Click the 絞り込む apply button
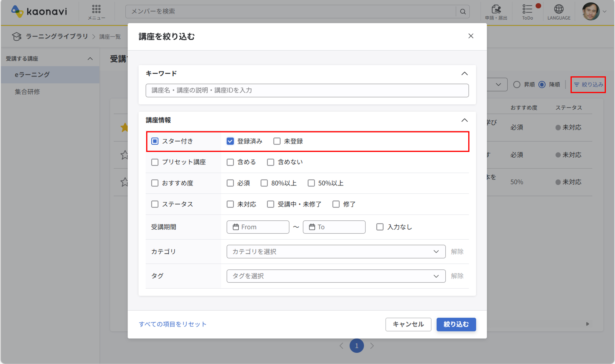 coord(456,324)
